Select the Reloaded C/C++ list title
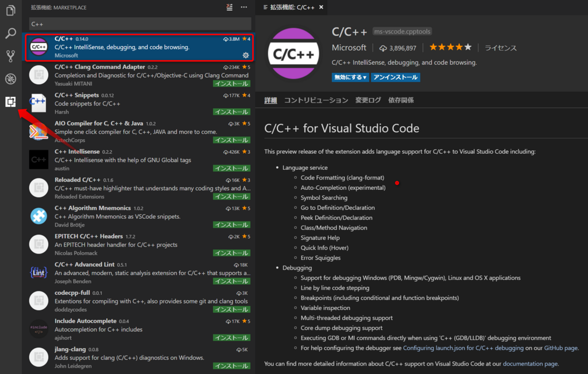 [x=78, y=180]
